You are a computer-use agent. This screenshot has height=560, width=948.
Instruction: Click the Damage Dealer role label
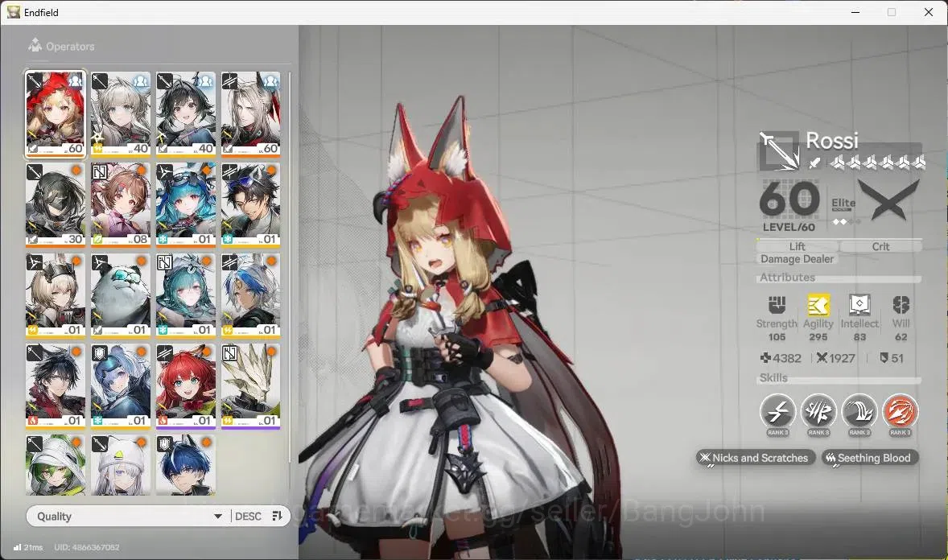pyautogui.click(x=797, y=259)
